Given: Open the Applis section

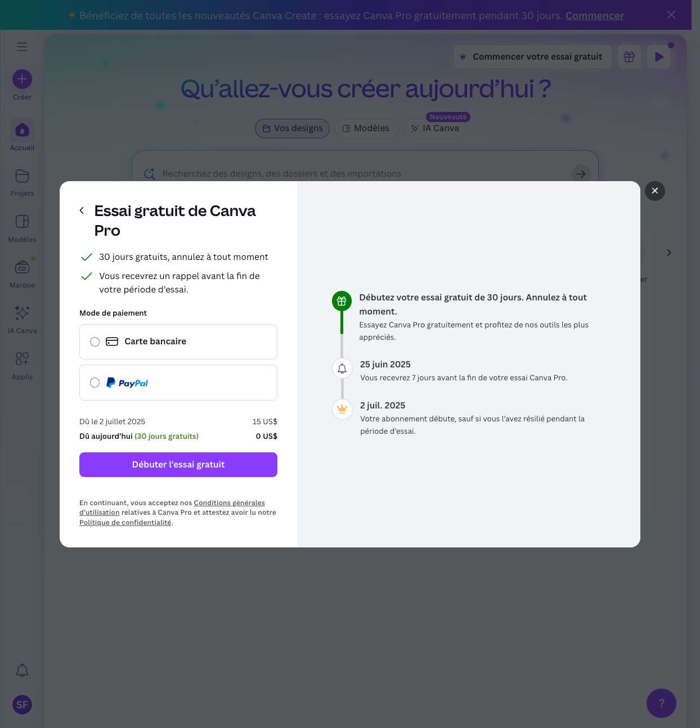Looking at the screenshot, I should pyautogui.click(x=22, y=364).
